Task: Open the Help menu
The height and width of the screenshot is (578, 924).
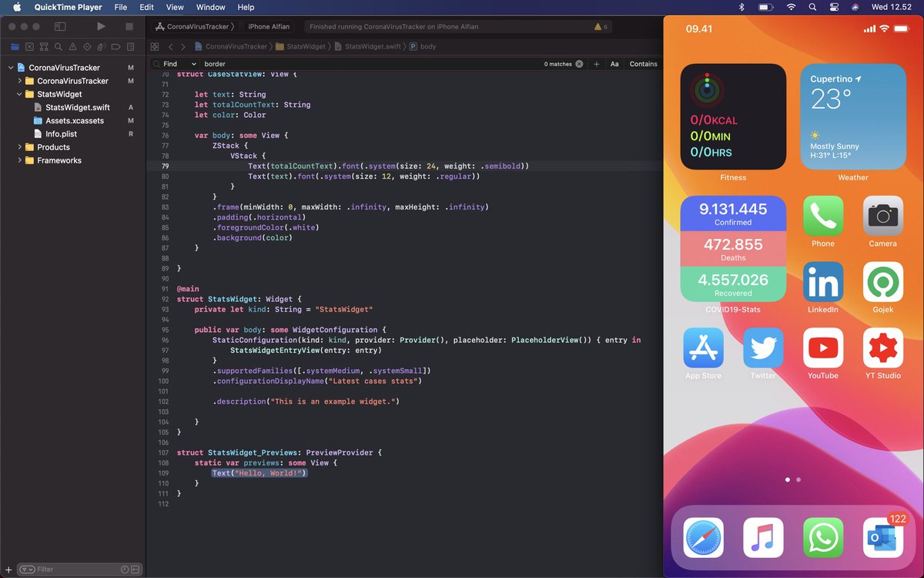Action: point(246,7)
